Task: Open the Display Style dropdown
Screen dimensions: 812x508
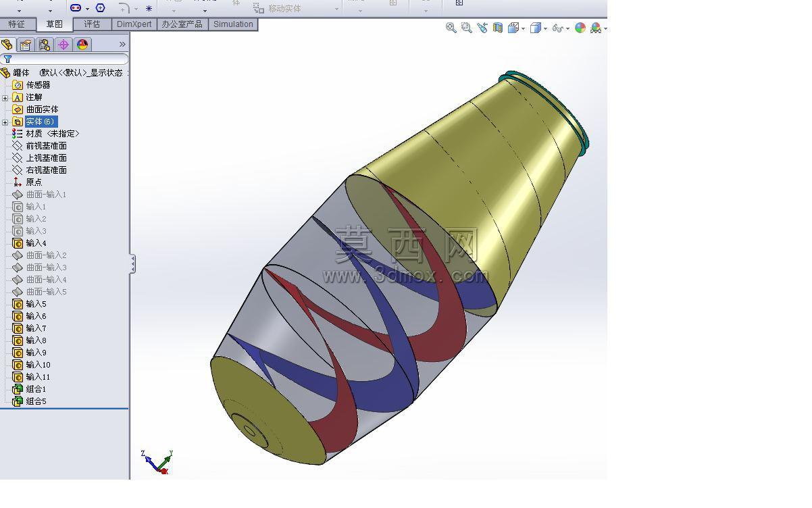Action: [x=538, y=28]
